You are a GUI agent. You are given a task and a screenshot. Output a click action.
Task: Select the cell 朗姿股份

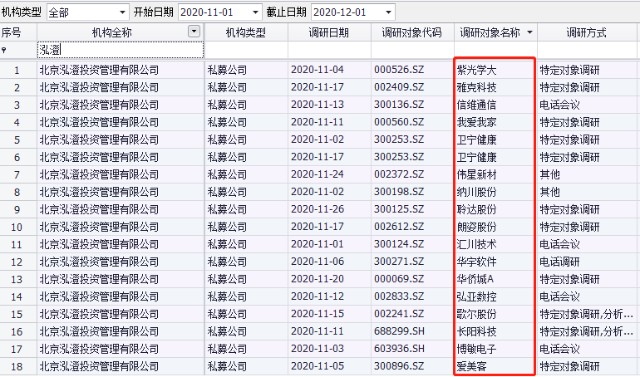[476, 227]
